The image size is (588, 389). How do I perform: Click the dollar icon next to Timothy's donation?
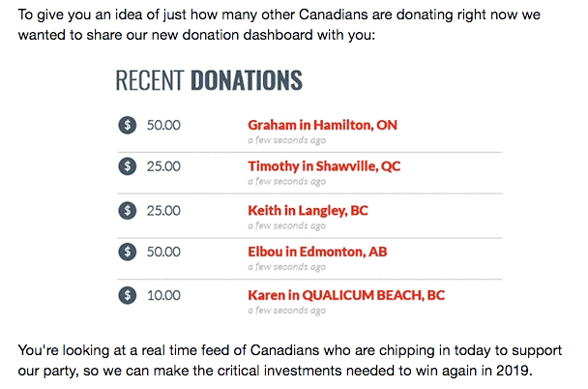tap(127, 166)
